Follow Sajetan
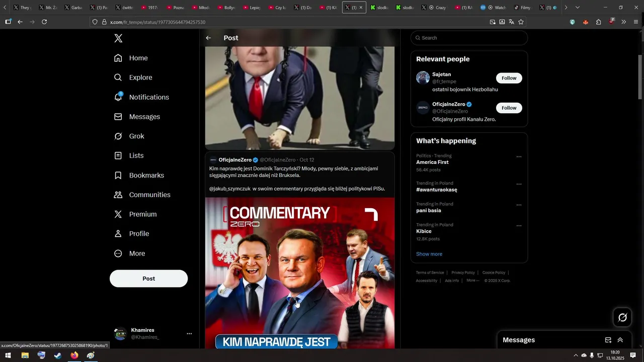The height and width of the screenshot is (362, 644). tap(509, 78)
